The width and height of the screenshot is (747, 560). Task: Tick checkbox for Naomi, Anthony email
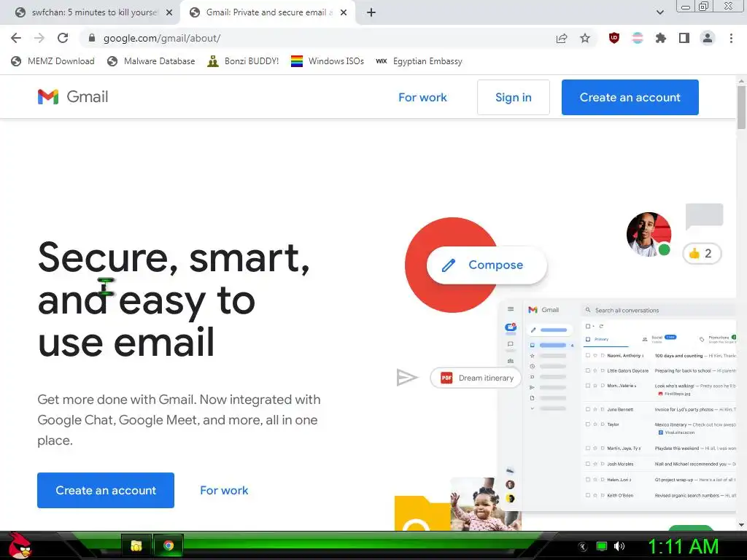click(x=588, y=355)
